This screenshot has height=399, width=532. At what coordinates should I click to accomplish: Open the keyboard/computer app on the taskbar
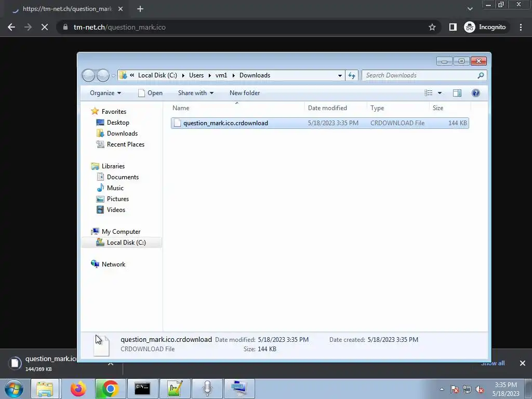[x=240, y=389]
